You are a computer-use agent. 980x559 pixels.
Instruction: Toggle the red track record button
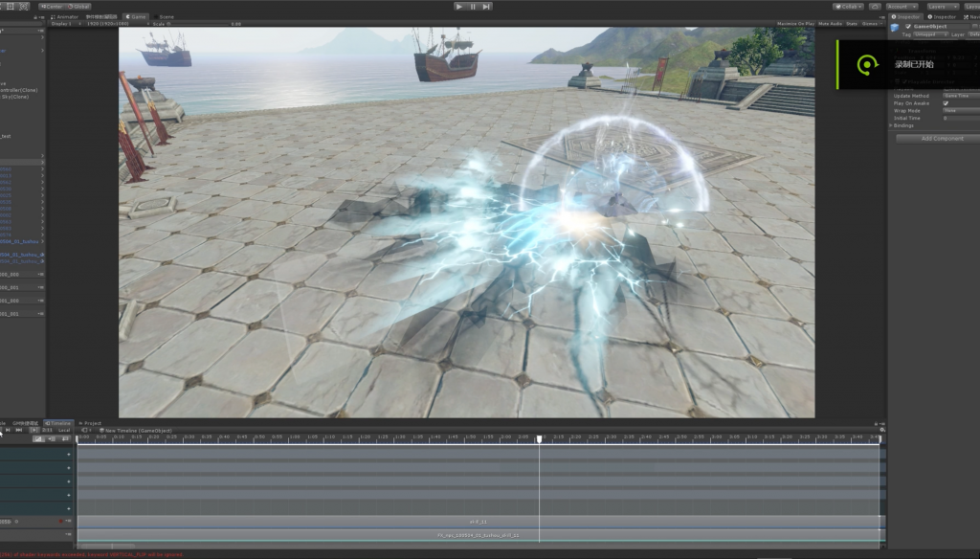pyautogui.click(x=60, y=521)
